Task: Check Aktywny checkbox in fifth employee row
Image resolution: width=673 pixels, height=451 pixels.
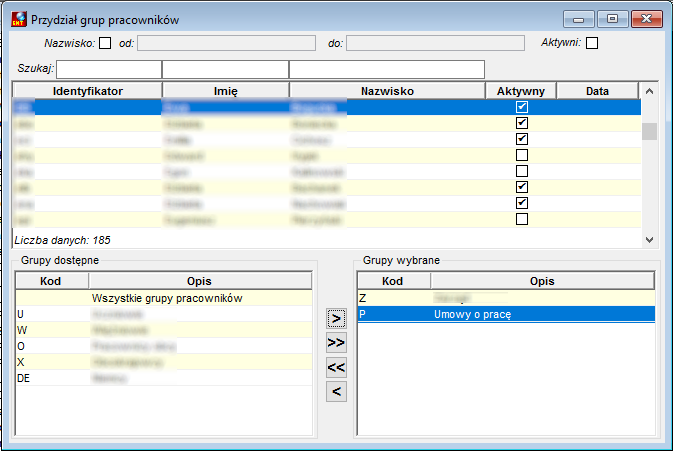Action: click(522, 171)
